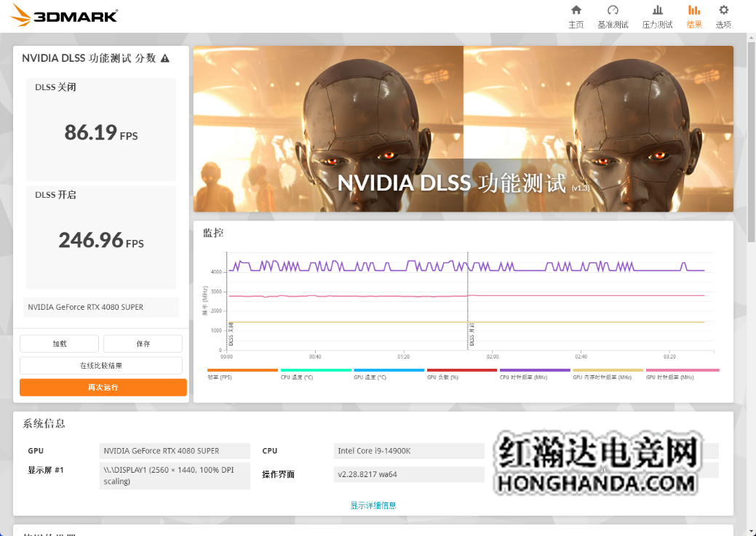This screenshot has height=536, width=756.
Task: Toggle the CPU 时钟频率 purple legend swatch
Action: tap(536, 370)
